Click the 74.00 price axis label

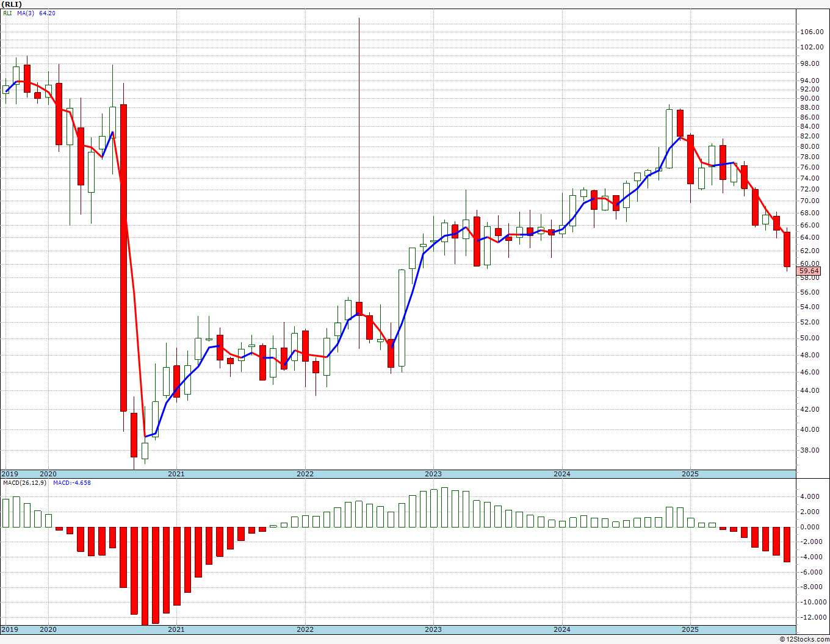(809, 178)
